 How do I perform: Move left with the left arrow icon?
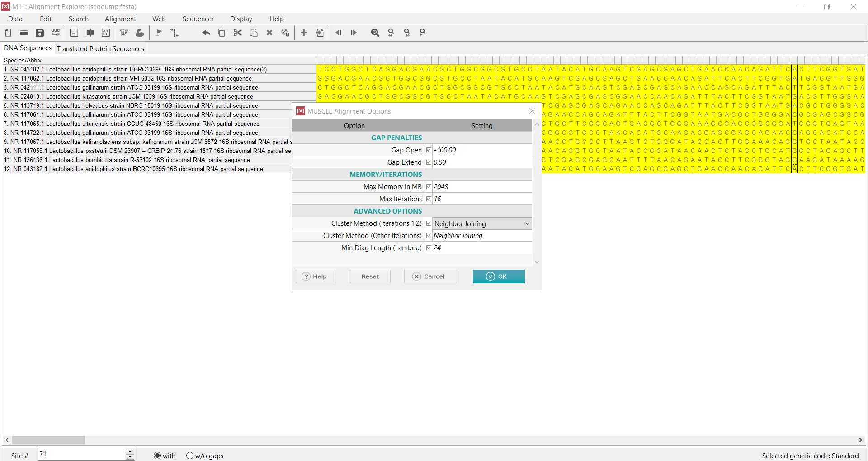point(338,33)
